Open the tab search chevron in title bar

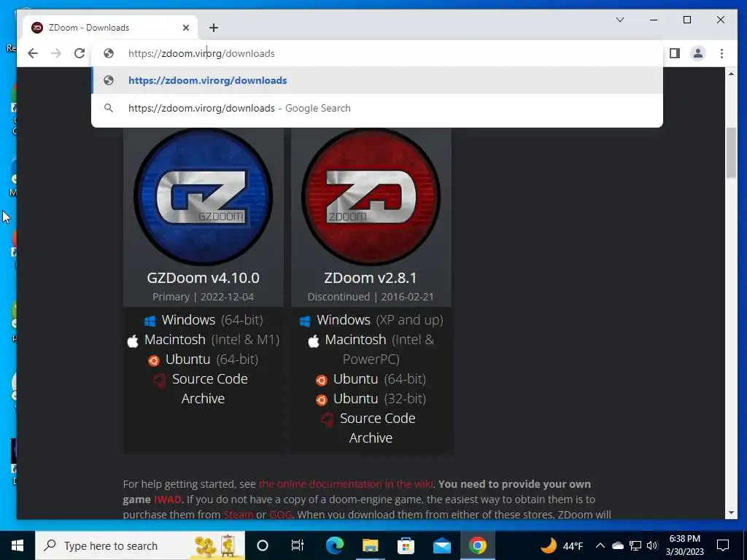620,20
